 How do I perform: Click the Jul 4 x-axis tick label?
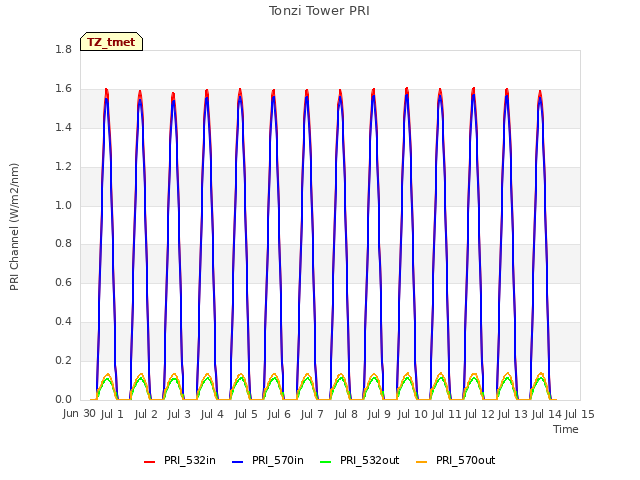pos(212,414)
